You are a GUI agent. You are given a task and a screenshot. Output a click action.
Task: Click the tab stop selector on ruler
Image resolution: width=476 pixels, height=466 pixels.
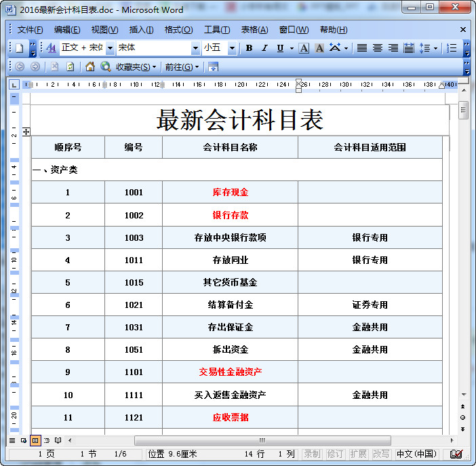pos(14,85)
